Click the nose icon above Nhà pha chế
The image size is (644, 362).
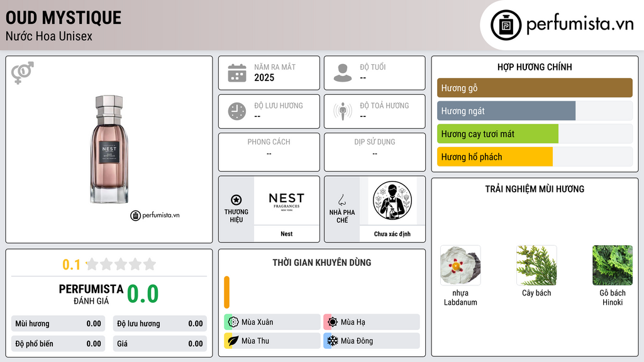341,200
